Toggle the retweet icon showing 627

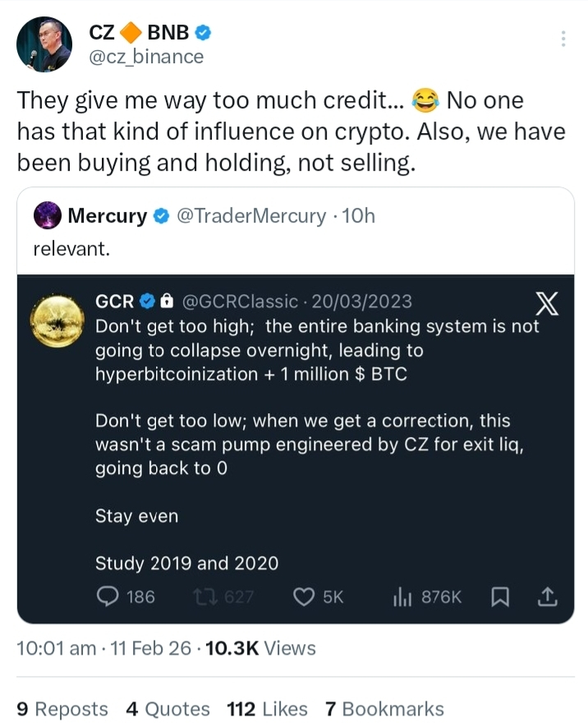pos(211,597)
